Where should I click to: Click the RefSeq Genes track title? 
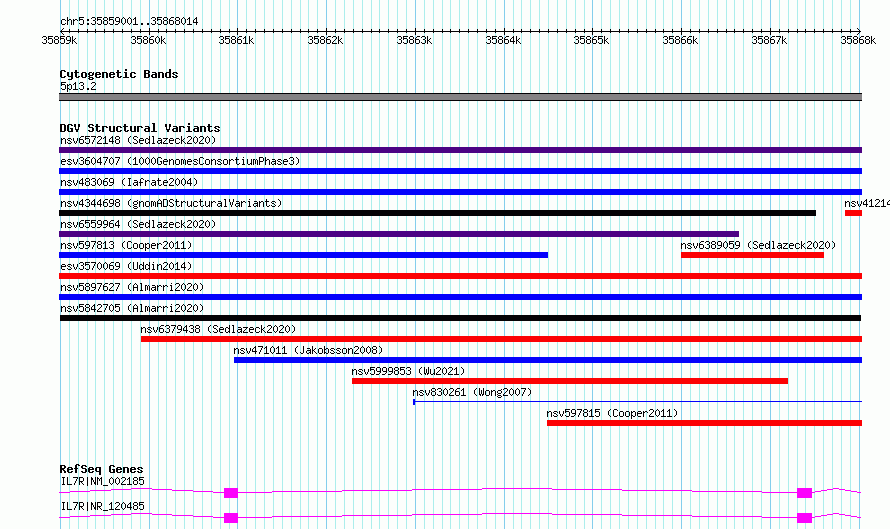(x=102, y=469)
